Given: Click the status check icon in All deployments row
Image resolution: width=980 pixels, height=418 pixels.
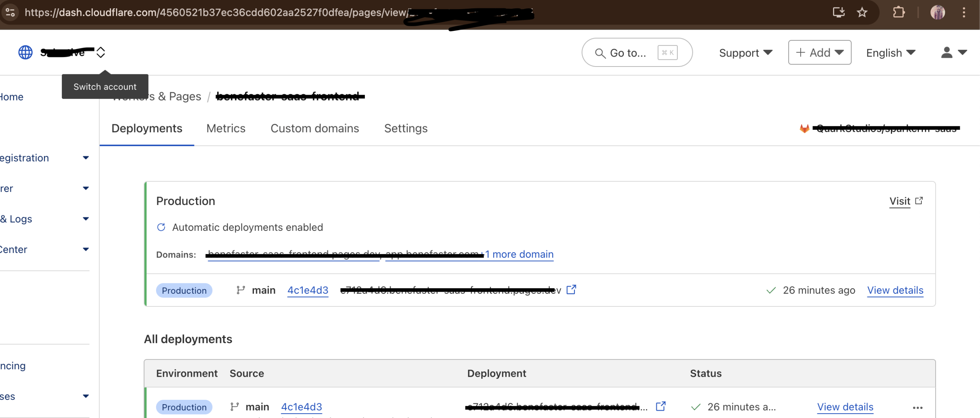Looking at the screenshot, I should point(696,407).
